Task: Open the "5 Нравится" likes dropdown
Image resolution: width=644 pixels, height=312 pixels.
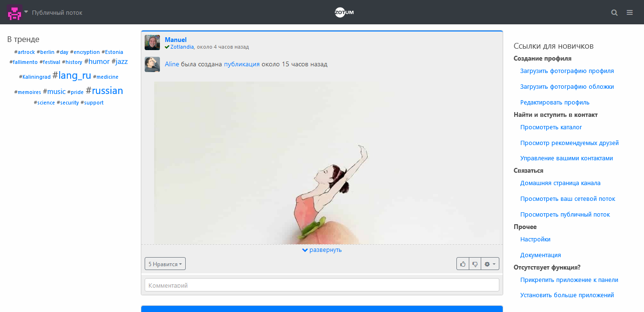Action: coord(165,264)
